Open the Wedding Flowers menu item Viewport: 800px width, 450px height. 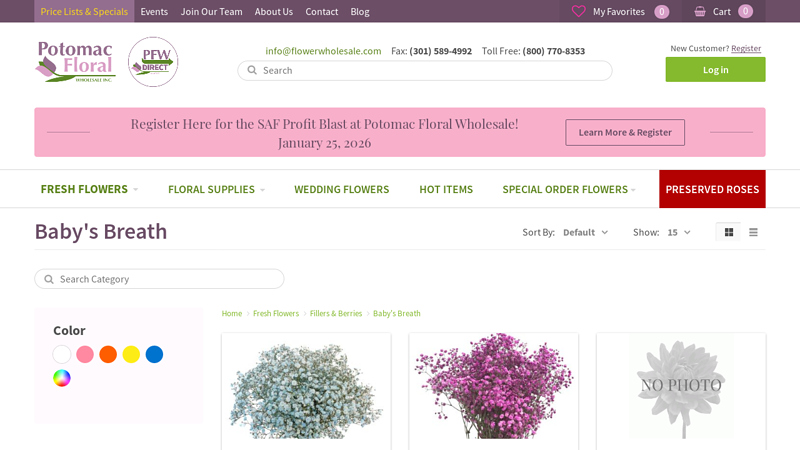point(341,189)
